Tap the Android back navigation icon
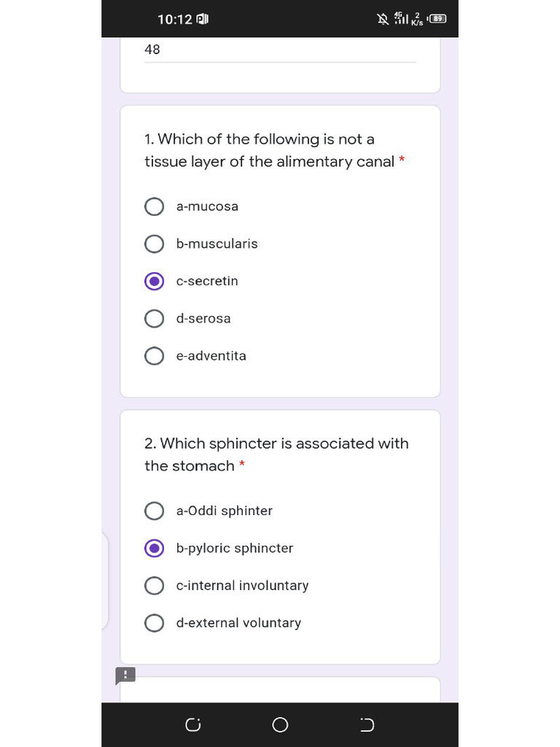 click(367, 724)
